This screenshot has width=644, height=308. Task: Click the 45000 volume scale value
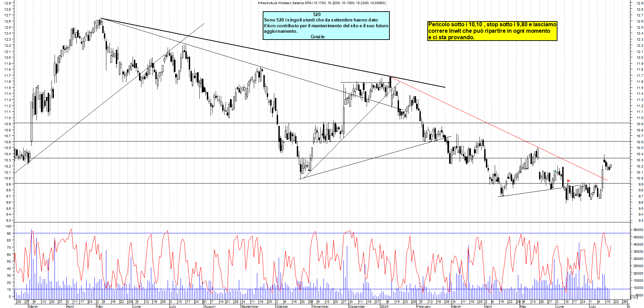638,237
